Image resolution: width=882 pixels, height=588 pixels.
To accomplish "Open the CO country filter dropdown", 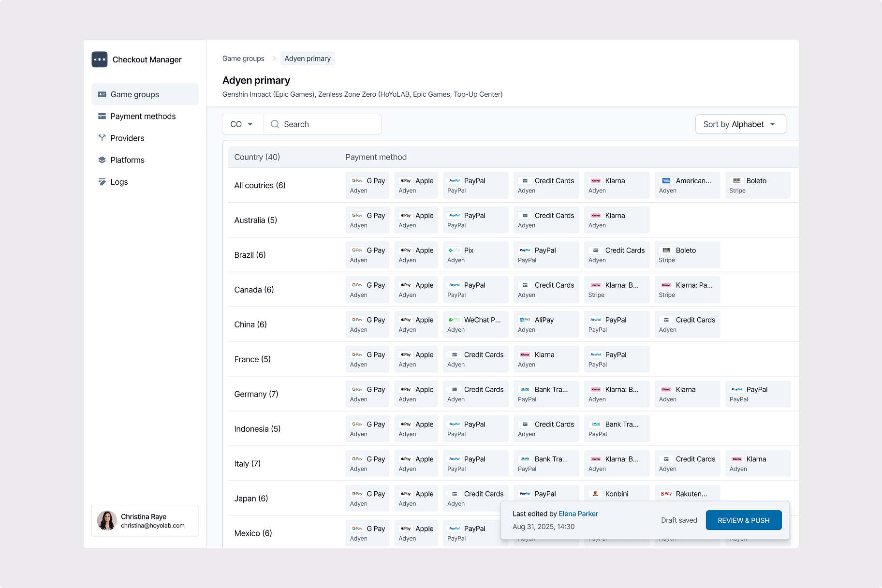I will (x=241, y=124).
